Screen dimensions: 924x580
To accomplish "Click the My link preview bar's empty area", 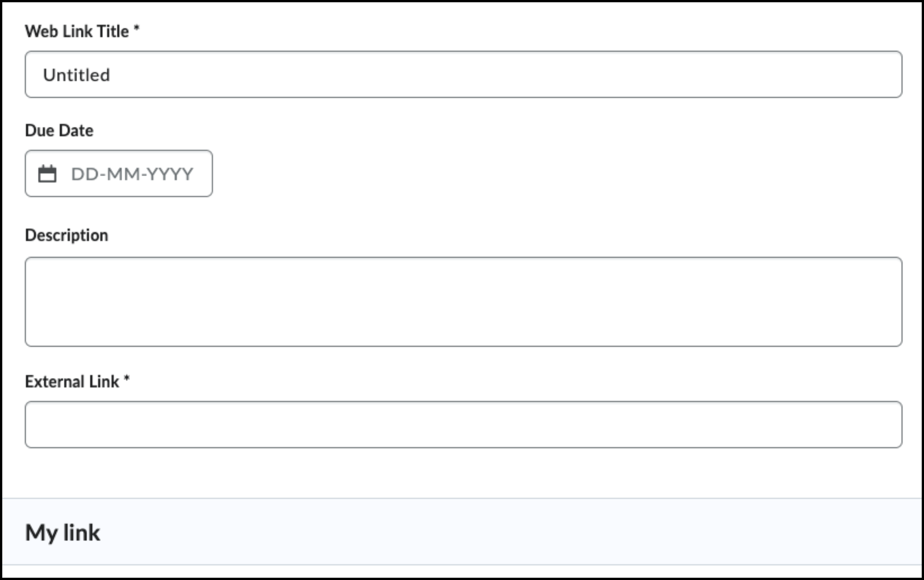I will tap(499, 532).
